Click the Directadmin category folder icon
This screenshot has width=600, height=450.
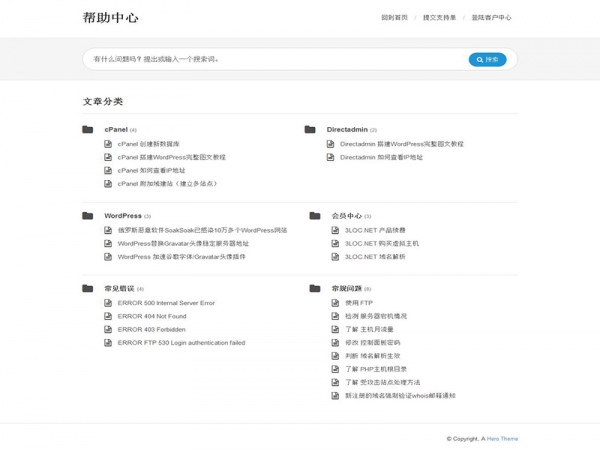[310, 129]
